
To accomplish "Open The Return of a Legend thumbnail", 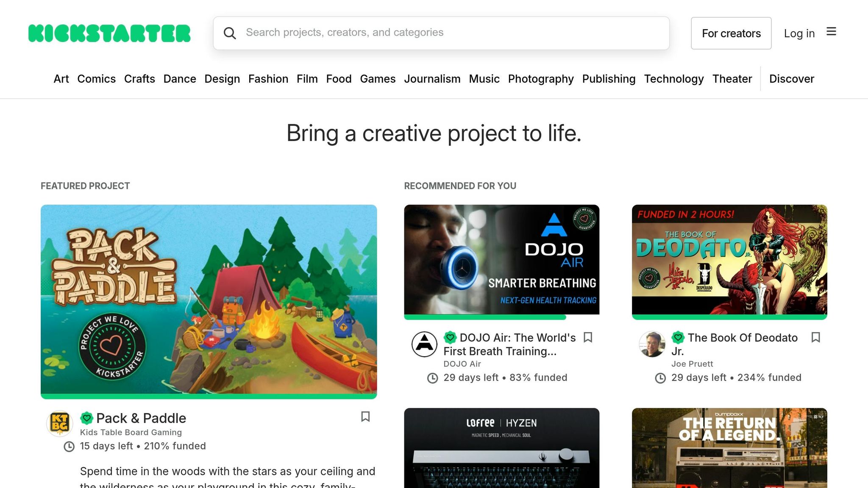I will (729, 448).
